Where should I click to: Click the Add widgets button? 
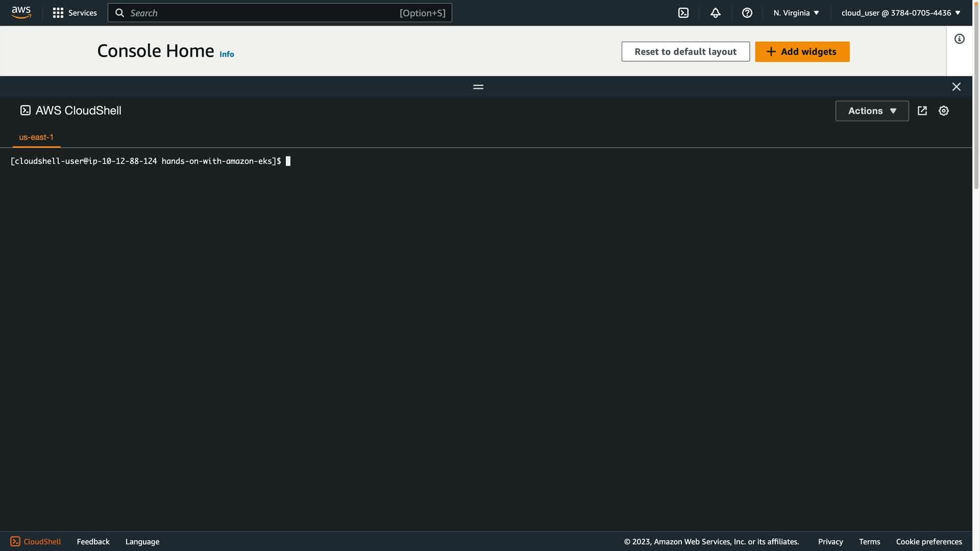tap(801, 52)
